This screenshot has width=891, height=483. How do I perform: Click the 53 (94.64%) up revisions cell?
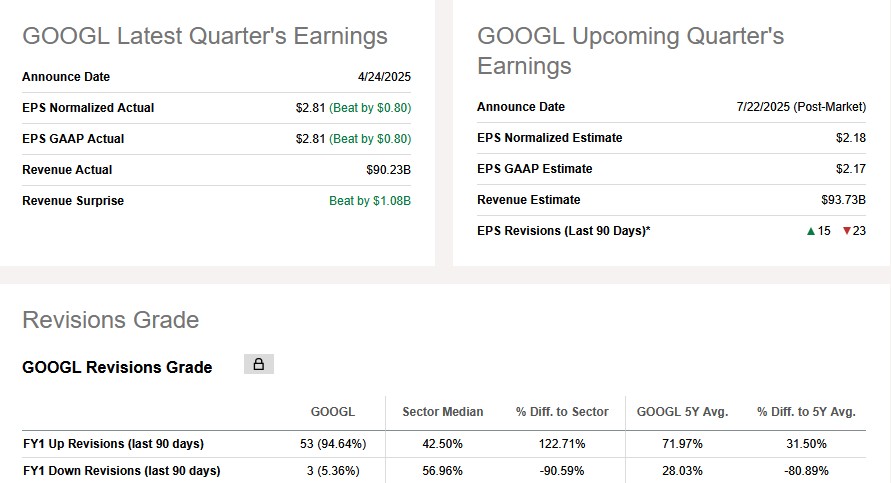click(332, 443)
